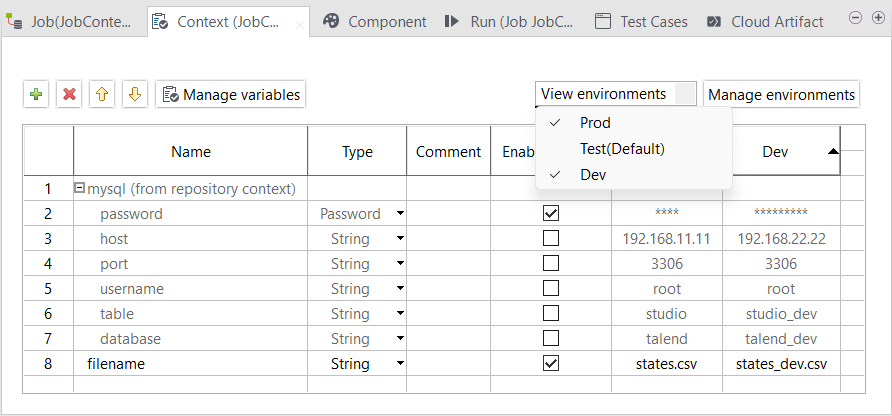Click the states_dev.csv value cell
The width and height of the screenshot is (892, 416).
(x=781, y=363)
